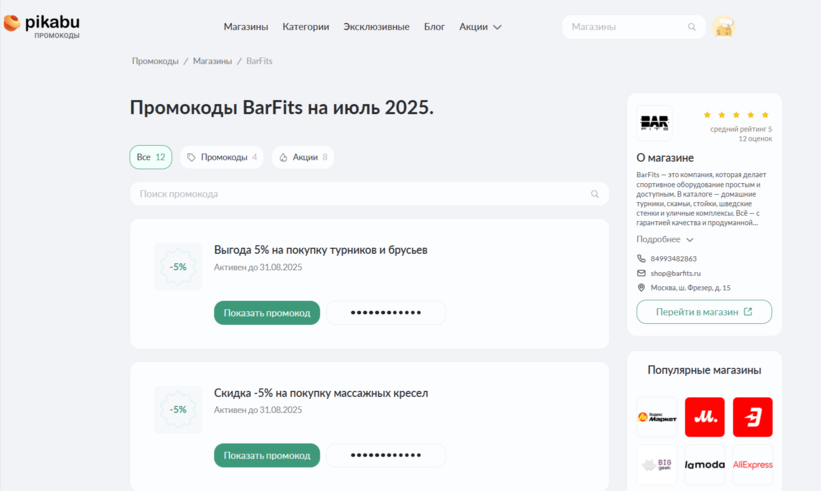Open the user avatar profile icon

coord(724,27)
